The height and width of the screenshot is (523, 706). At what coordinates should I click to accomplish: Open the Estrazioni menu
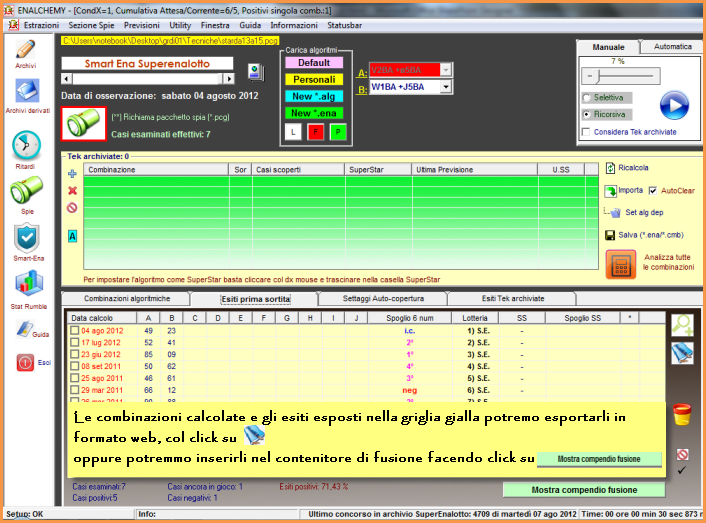click(41, 25)
